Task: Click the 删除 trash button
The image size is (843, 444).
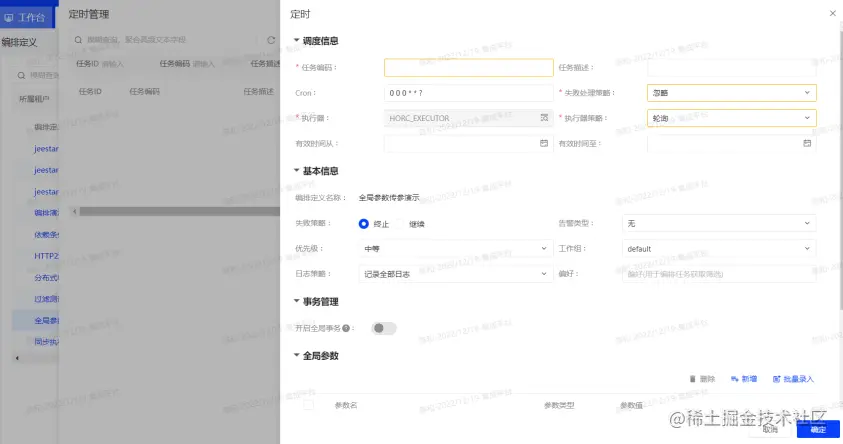Action: click(702, 379)
